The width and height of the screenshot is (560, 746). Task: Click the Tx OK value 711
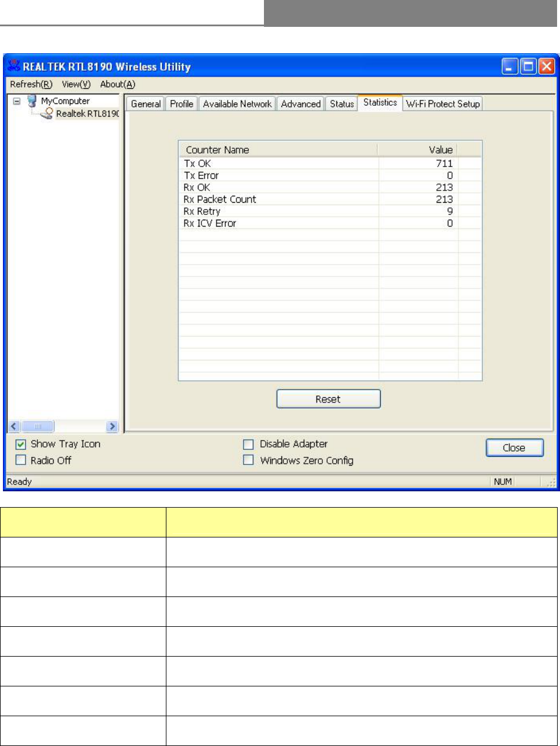point(444,164)
